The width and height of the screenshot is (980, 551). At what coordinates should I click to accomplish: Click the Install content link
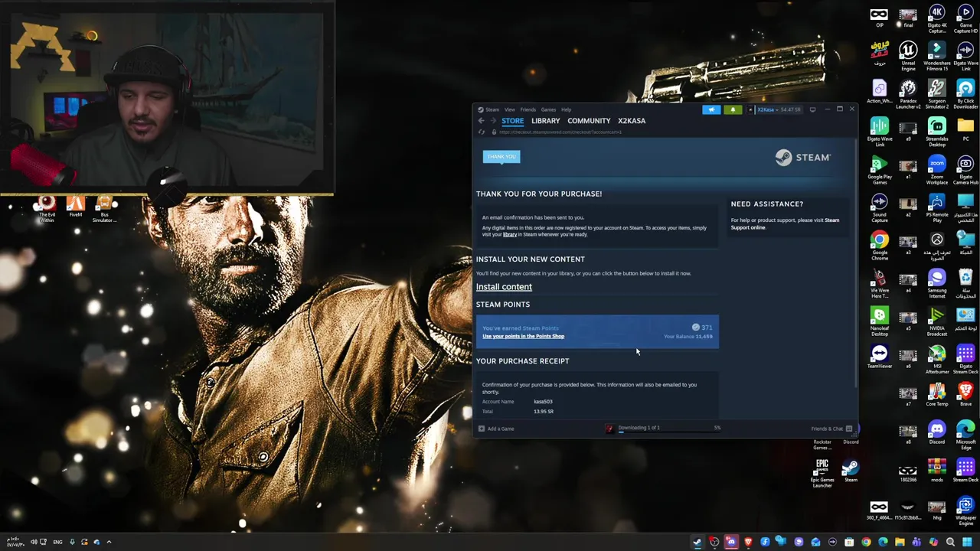[x=504, y=287]
